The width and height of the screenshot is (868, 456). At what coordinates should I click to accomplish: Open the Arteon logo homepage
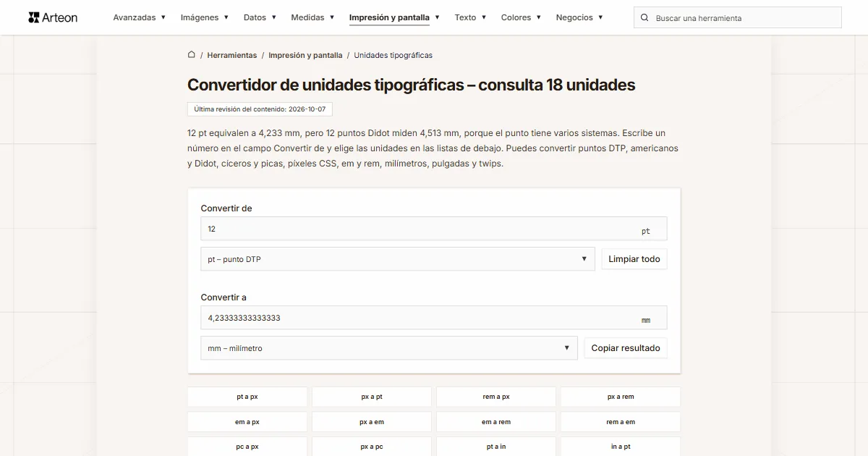[53, 17]
